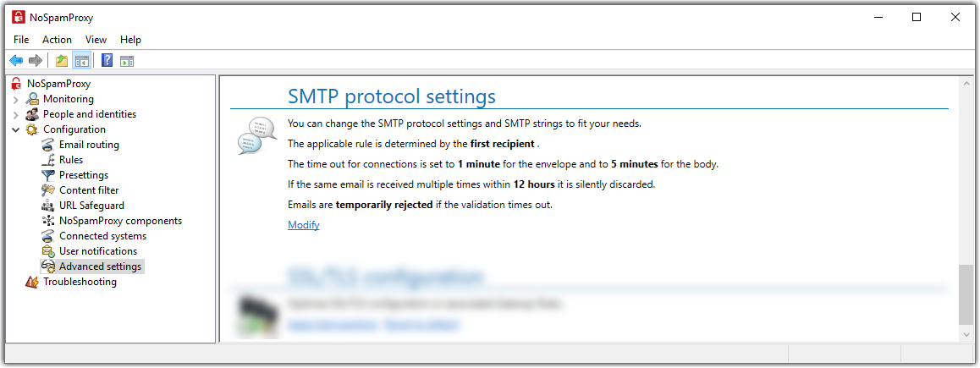This screenshot has height=368, width=980.
Task: Toggle the Show/Hide Console Tree toolbar icon
Action: [81, 61]
